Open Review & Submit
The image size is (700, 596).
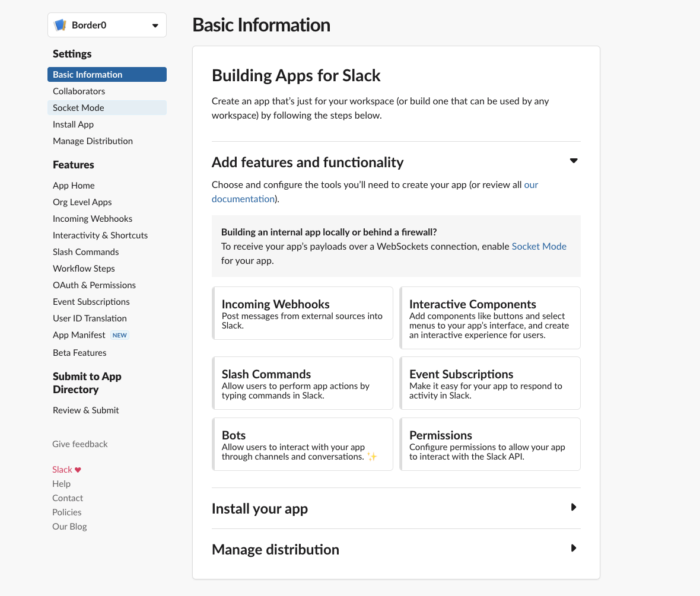85,410
